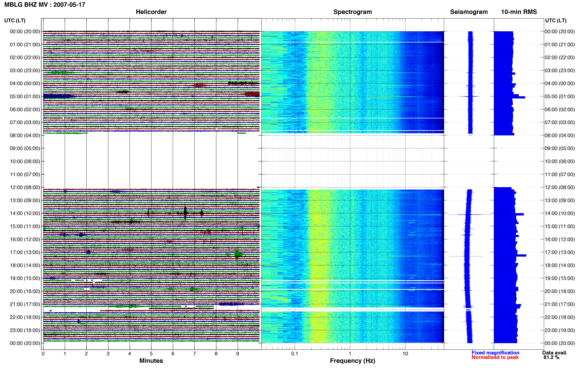Select the 'Spectrogram' panel heading
Screen dimensions: 588x368
352,12
